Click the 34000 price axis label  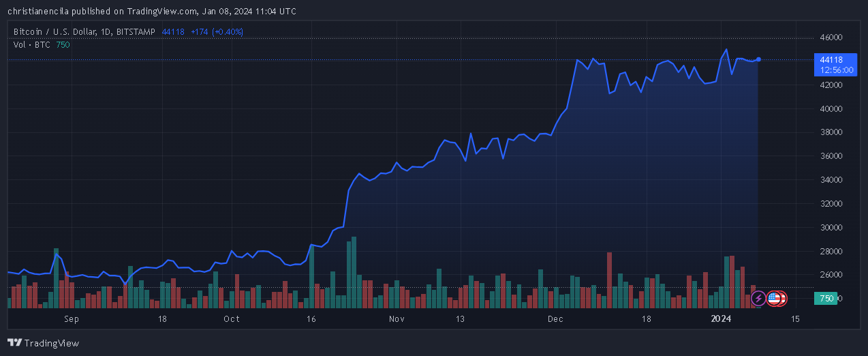831,180
